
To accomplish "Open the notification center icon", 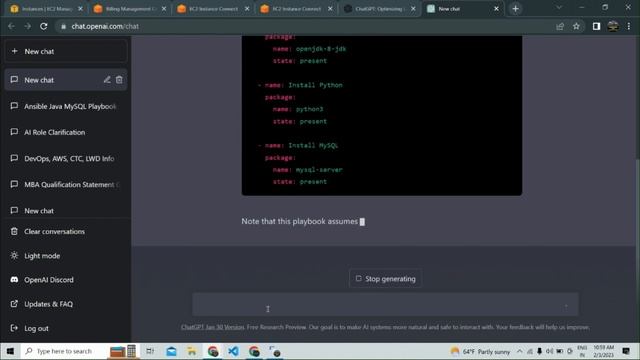I will point(626,351).
